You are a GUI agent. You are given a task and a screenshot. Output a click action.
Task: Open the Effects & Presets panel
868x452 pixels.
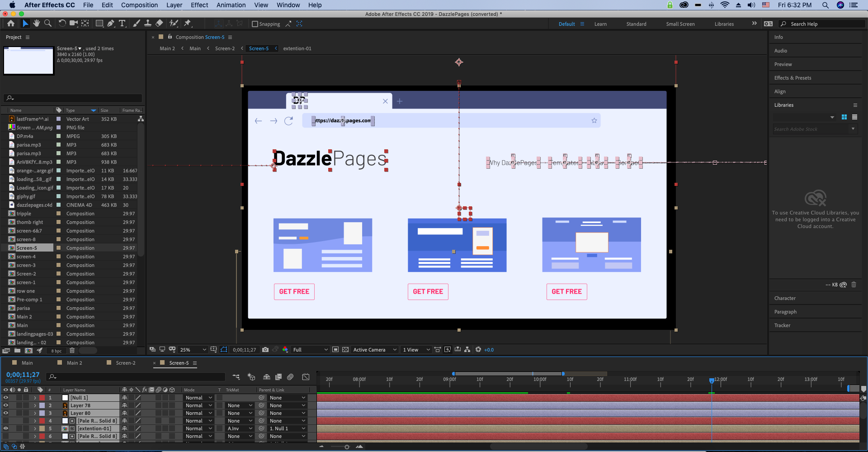pos(793,78)
